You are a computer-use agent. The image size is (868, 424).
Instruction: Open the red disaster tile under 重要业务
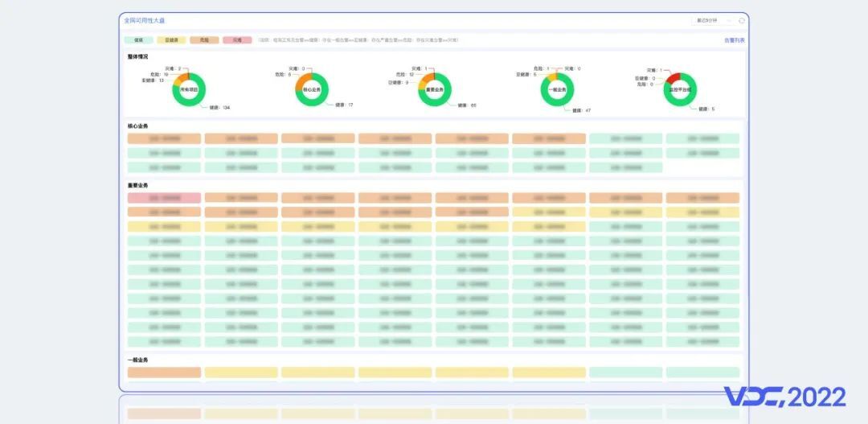coord(164,198)
